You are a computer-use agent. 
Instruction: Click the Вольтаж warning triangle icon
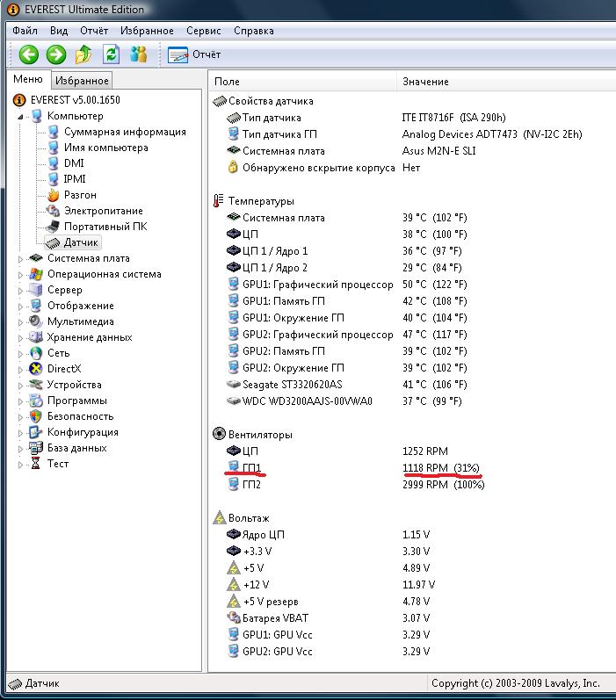click(x=219, y=518)
